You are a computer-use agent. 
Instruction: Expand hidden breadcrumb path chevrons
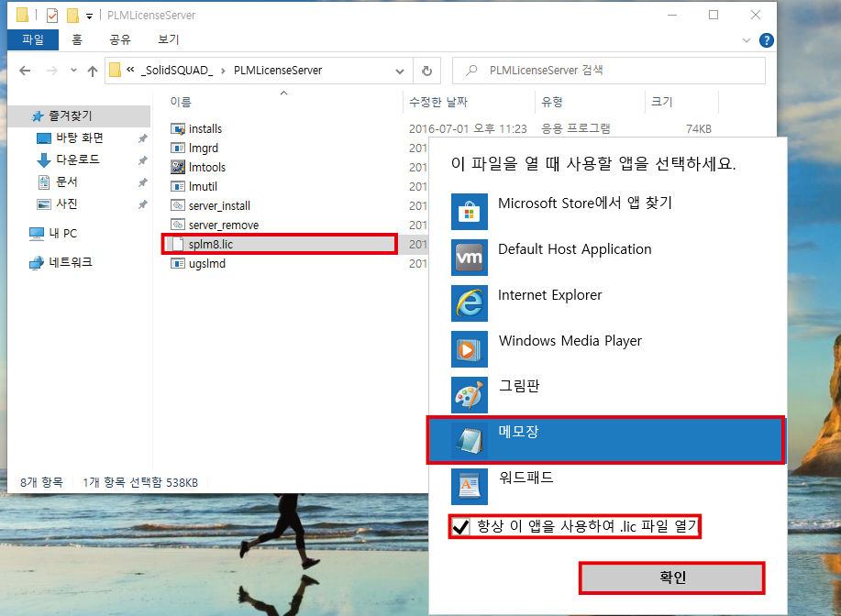(x=130, y=70)
